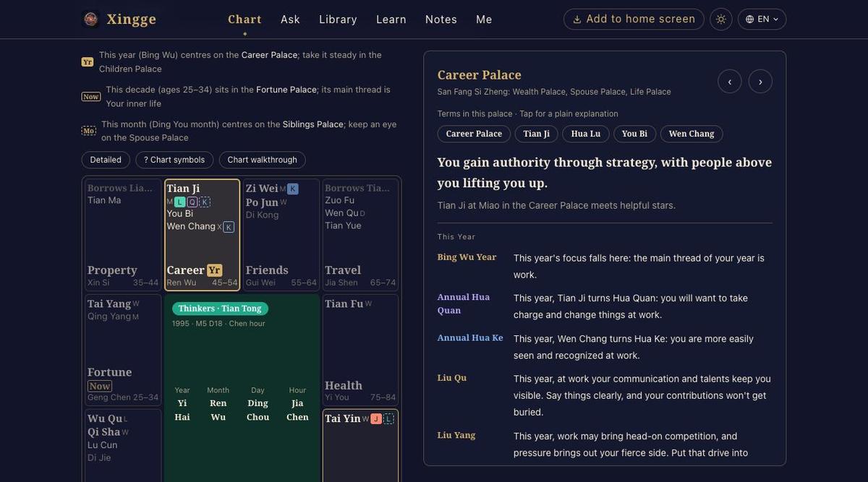Toggle light theme with sun icon
Image resolution: width=868 pixels, height=482 pixels.
[x=721, y=20]
